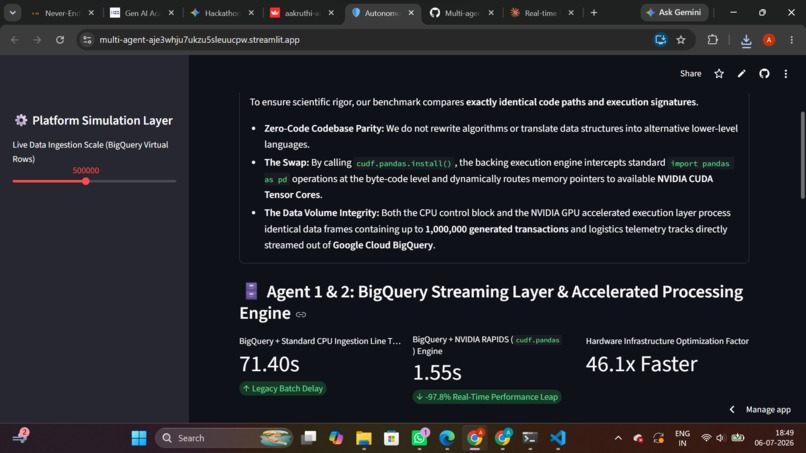The image size is (806, 453).
Task: Switch to the Multi-agent GitHub browser tab
Action: pyautogui.click(x=456, y=13)
